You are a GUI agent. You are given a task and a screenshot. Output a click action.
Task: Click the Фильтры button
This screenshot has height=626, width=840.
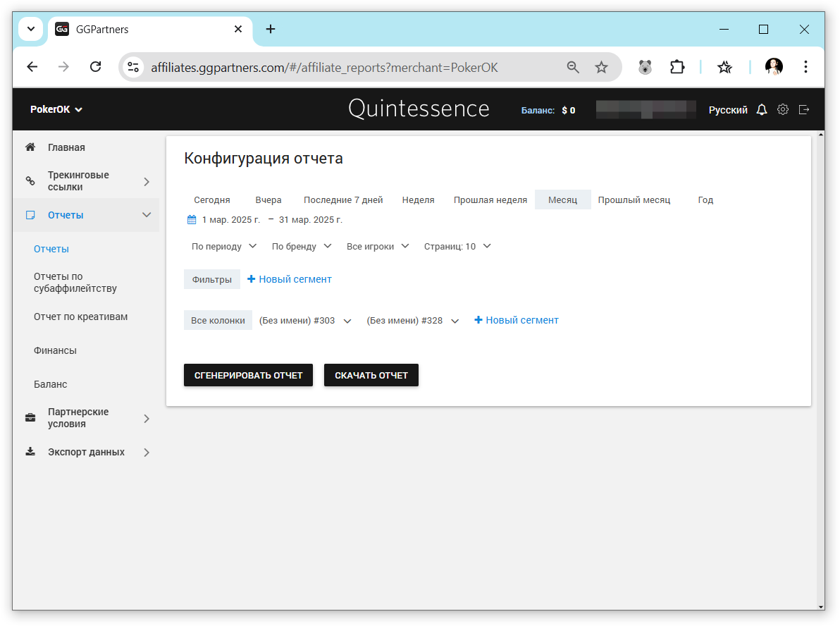click(211, 279)
